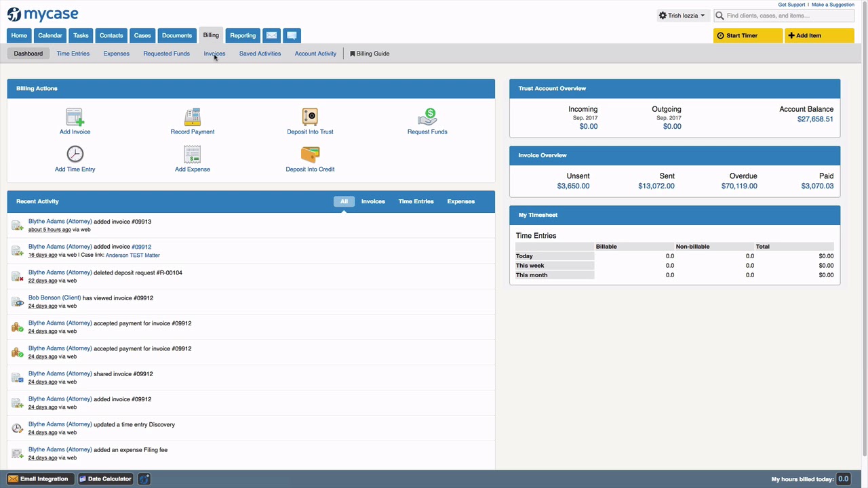This screenshot has width=868, height=488.
Task: Open the Invoices billing sub-tab
Action: click(214, 54)
